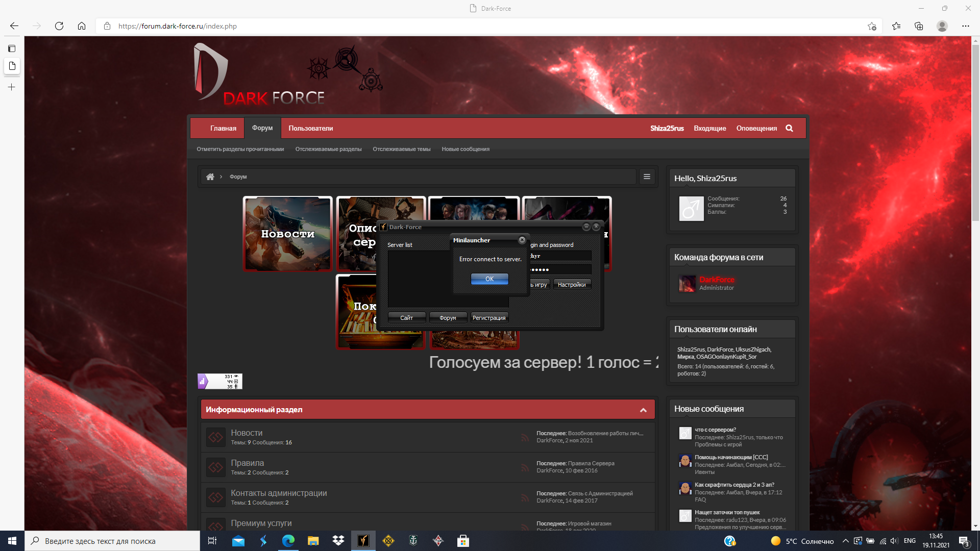
Task: Open thread 'Как скрафтить сердца 2 и 3 ап?'
Action: (734, 485)
